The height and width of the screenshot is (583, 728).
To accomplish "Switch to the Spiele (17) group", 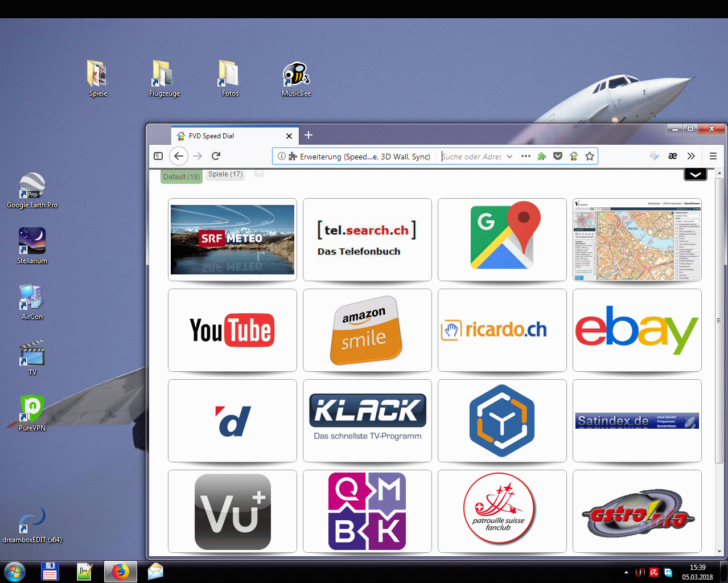I will [225, 174].
